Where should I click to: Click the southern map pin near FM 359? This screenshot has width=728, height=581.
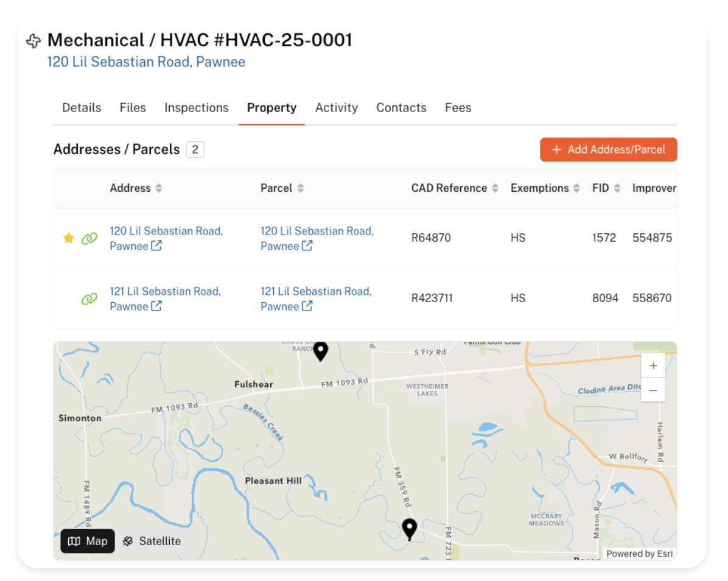point(410,529)
